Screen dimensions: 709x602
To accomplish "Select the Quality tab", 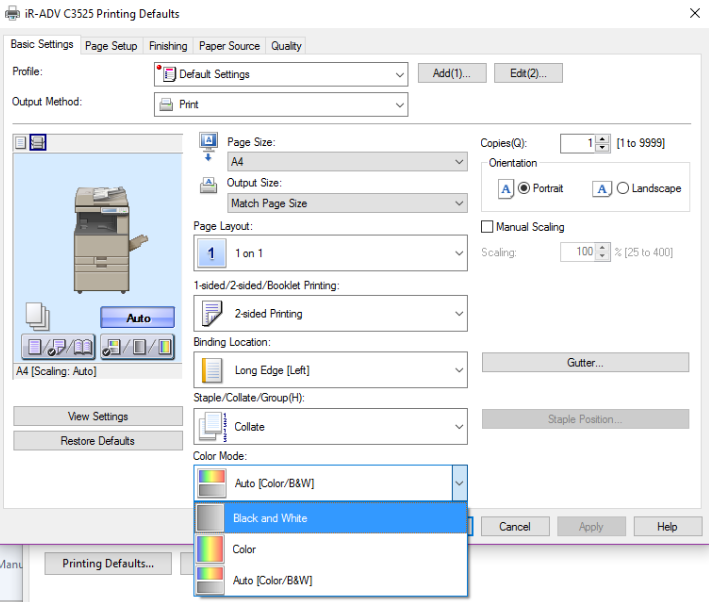I will click(286, 46).
